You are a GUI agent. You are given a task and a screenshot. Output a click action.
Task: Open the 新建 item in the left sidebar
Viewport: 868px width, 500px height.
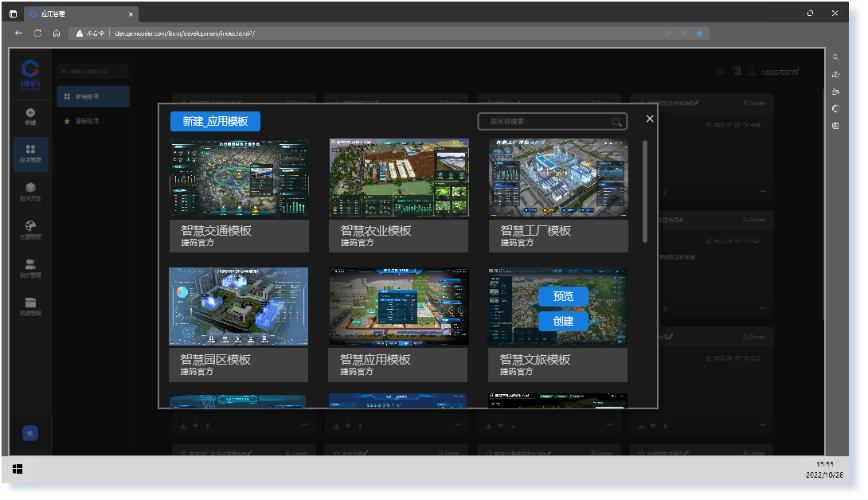point(30,117)
